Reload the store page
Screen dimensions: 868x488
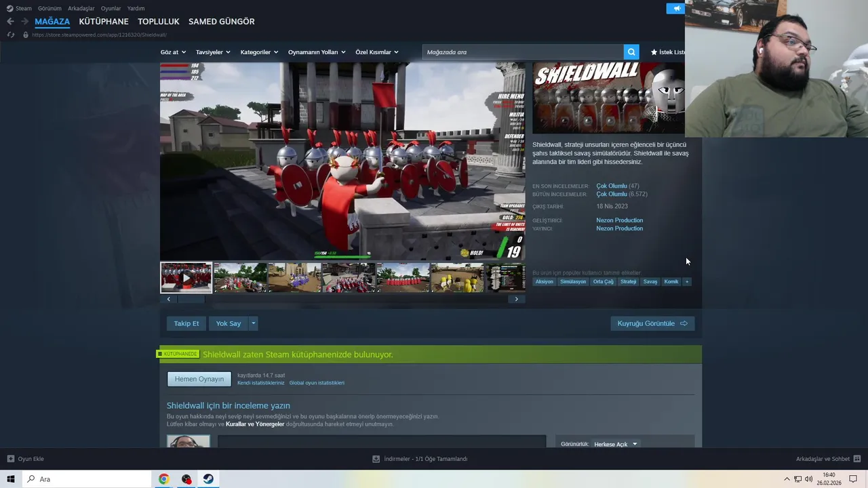click(10, 35)
